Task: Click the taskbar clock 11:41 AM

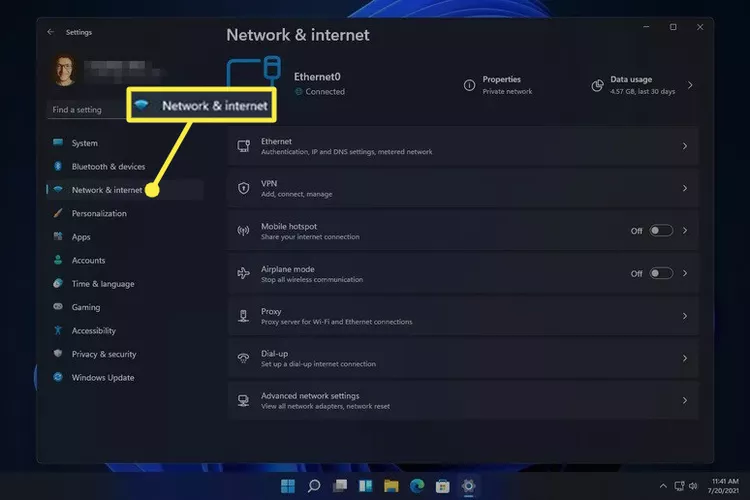Action: [724, 486]
